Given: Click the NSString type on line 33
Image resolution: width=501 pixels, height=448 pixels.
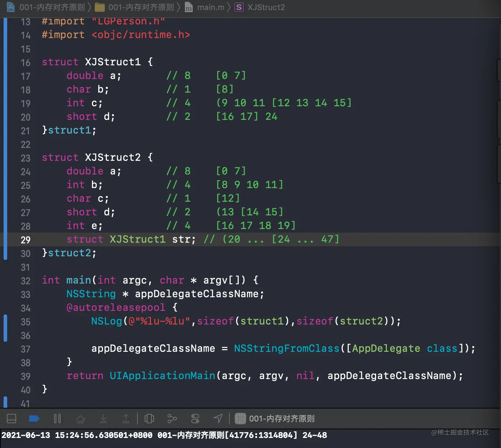Looking at the screenshot, I should point(91,294).
